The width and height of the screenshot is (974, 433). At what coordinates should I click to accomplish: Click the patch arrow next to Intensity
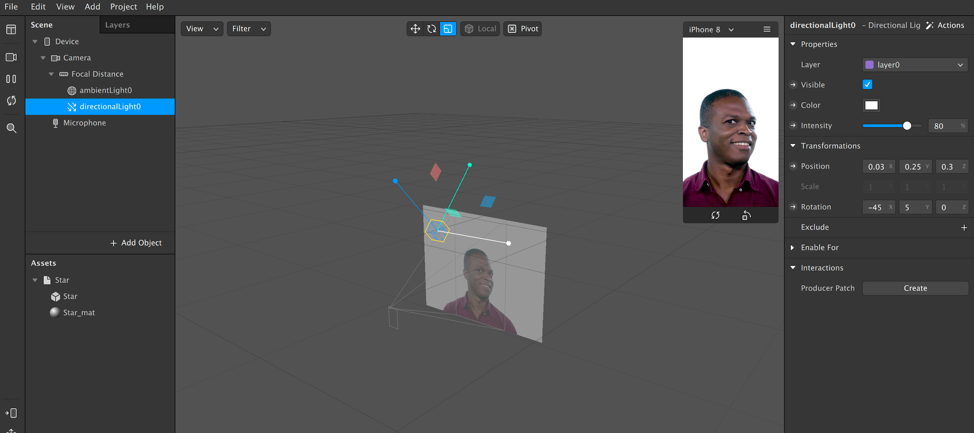793,125
